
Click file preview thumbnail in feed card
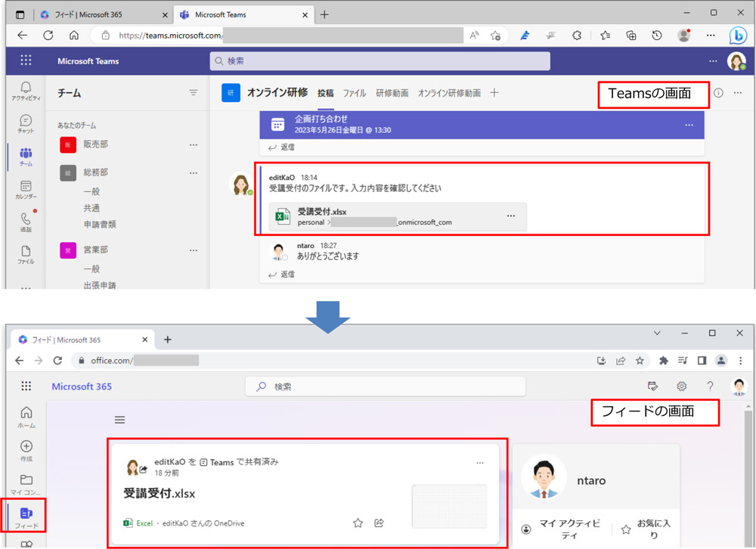449,506
